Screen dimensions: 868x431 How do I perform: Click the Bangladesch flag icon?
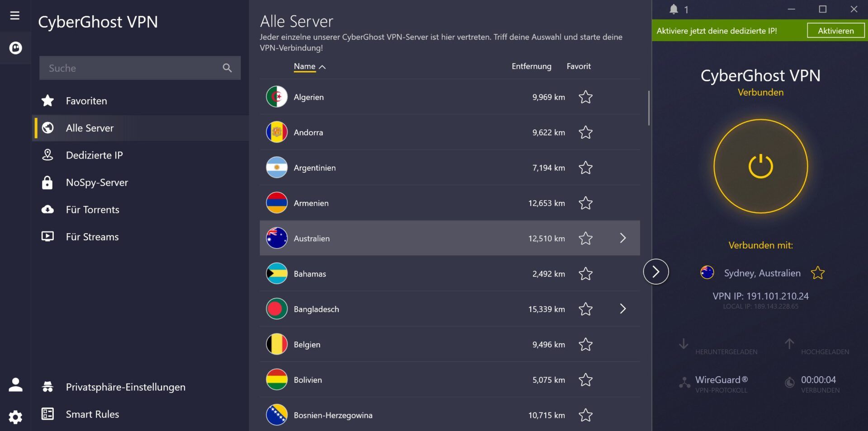tap(277, 309)
